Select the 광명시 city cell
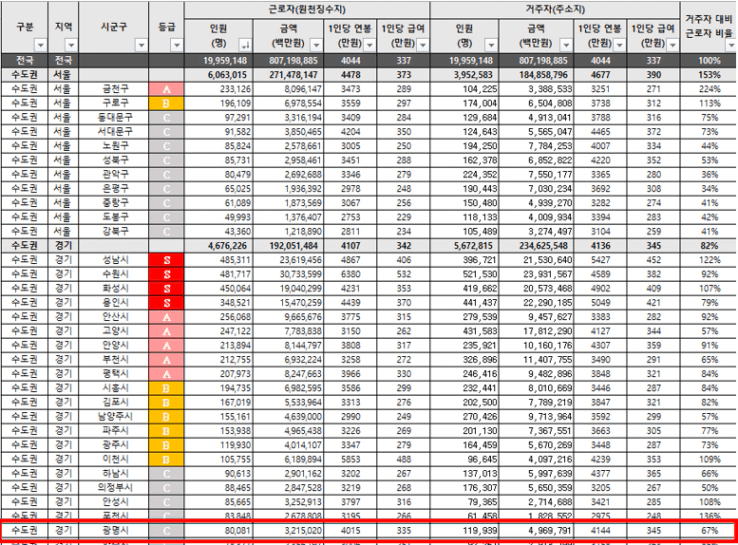 click(113, 530)
